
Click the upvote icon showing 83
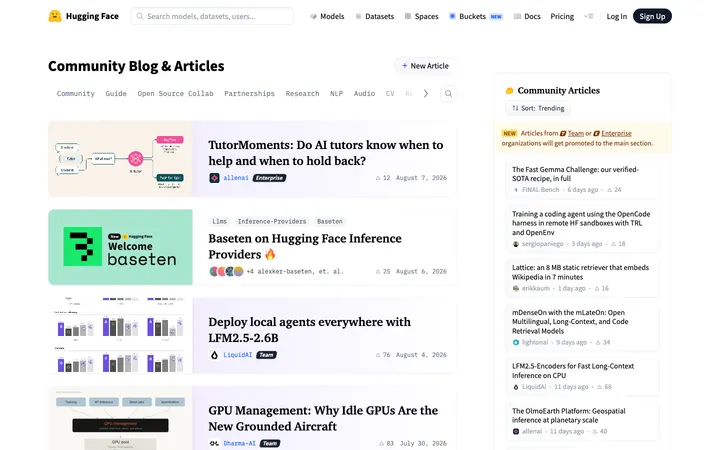click(382, 444)
